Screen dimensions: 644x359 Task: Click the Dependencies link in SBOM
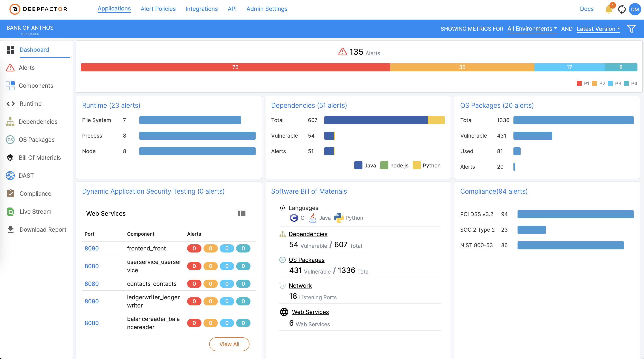(308, 234)
